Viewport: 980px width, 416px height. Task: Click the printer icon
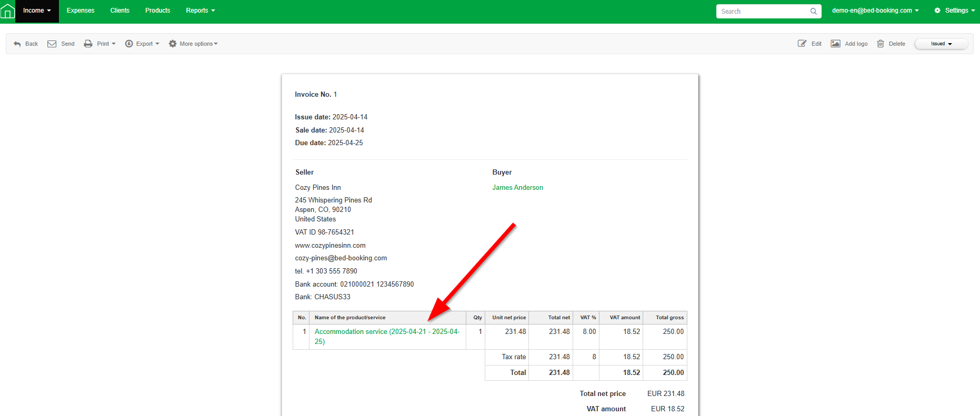tap(88, 44)
